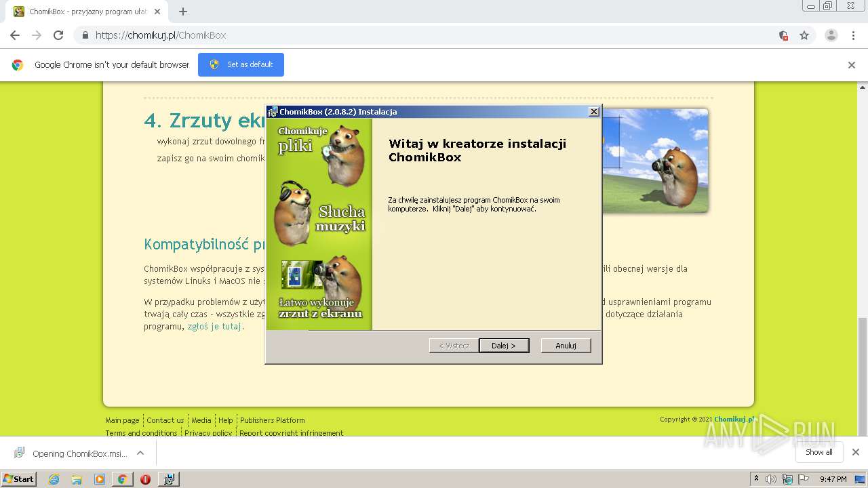Click the volume speaker tray icon

[771, 479]
